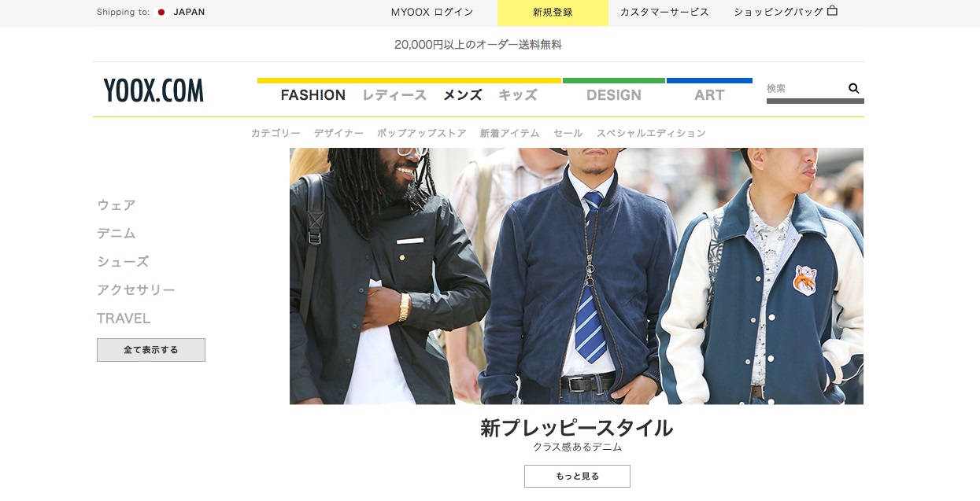Open the MYOOX ログイン link
The image size is (980, 501).
[x=432, y=13]
